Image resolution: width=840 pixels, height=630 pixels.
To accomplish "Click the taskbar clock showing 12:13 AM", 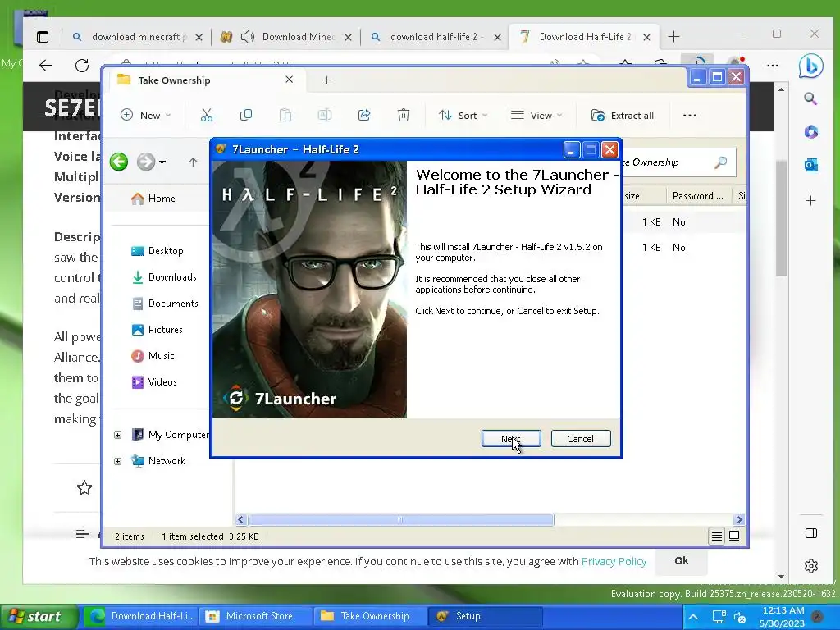I will [783, 617].
